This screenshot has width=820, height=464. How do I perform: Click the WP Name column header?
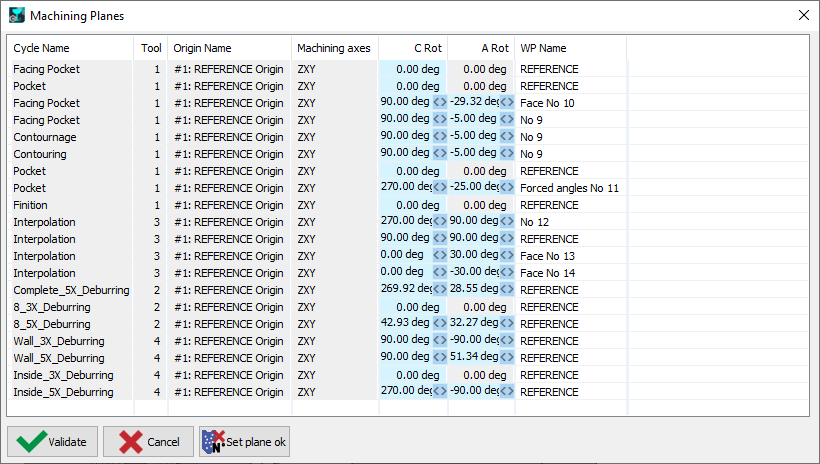coord(570,48)
